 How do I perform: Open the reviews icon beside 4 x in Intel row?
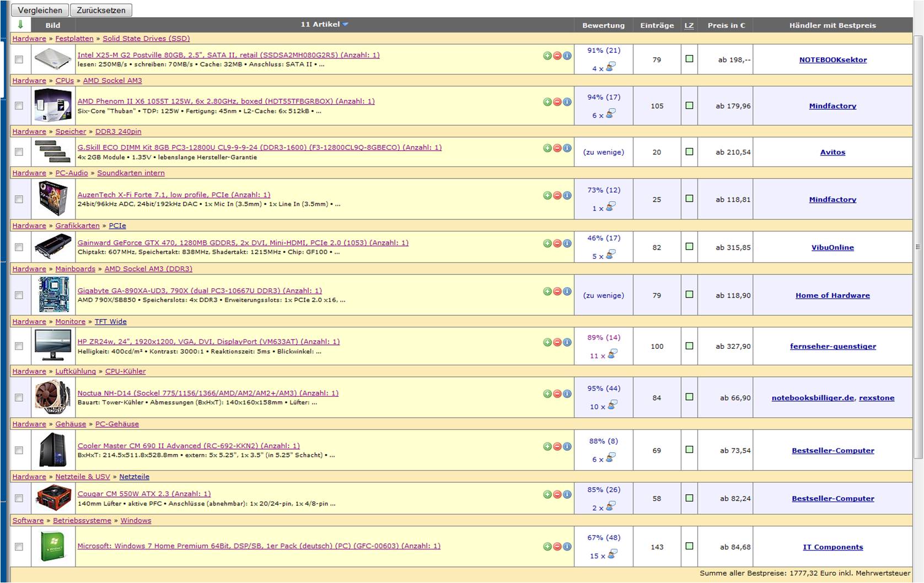pyautogui.click(x=610, y=67)
